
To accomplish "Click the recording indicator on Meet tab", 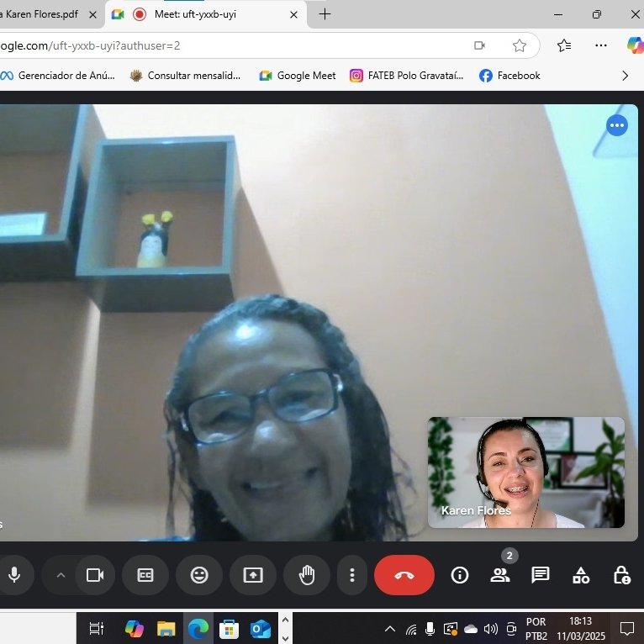I will [x=140, y=14].
